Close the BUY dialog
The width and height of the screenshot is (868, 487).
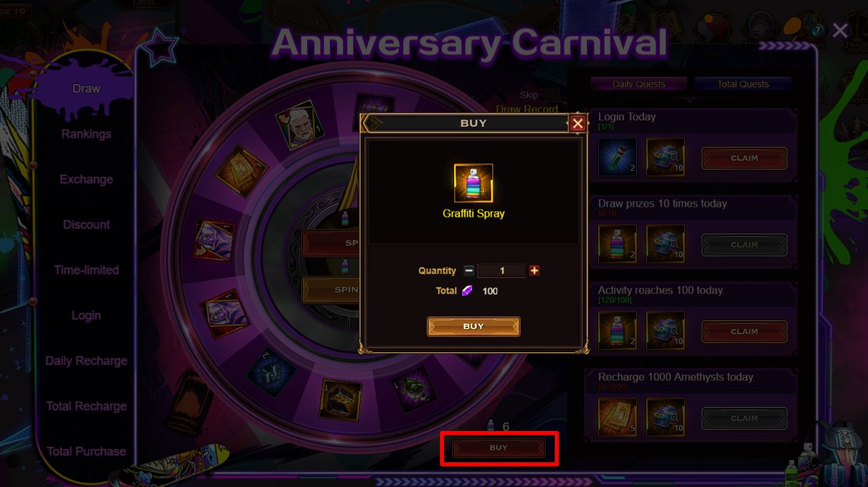[578, 123]
